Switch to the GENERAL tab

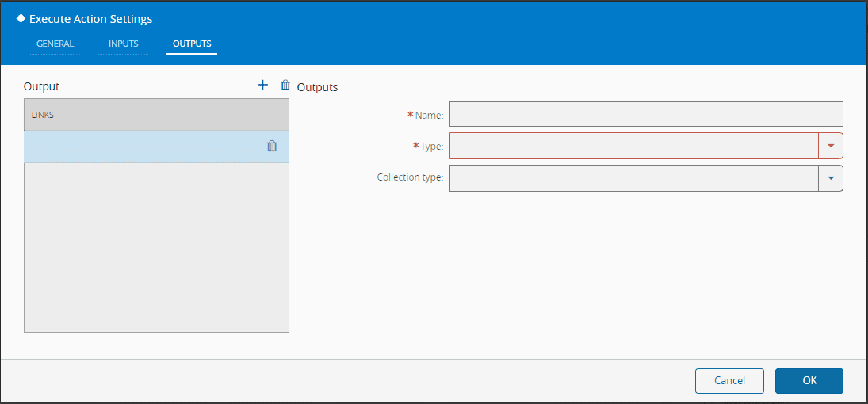click(x=55, y=44)
